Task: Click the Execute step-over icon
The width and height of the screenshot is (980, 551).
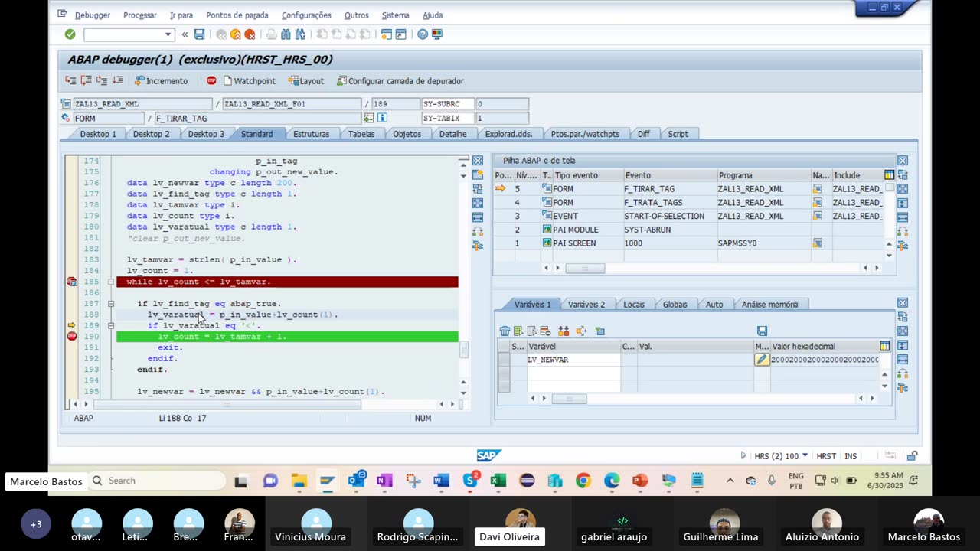Action: [86, 80]
